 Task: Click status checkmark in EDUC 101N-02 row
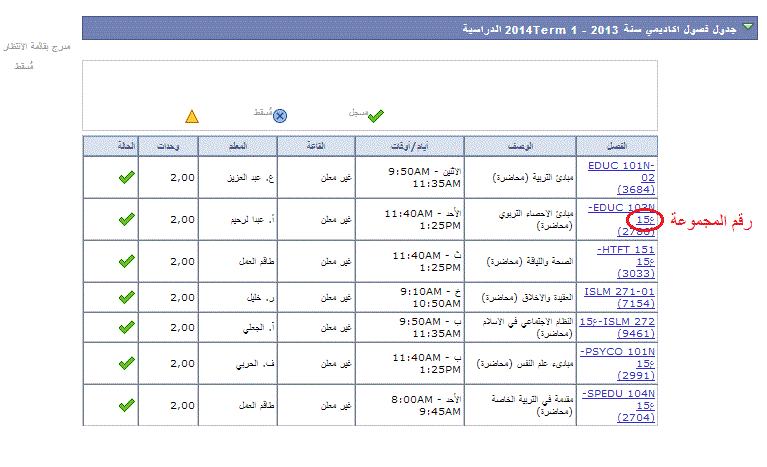coord(125,178)
